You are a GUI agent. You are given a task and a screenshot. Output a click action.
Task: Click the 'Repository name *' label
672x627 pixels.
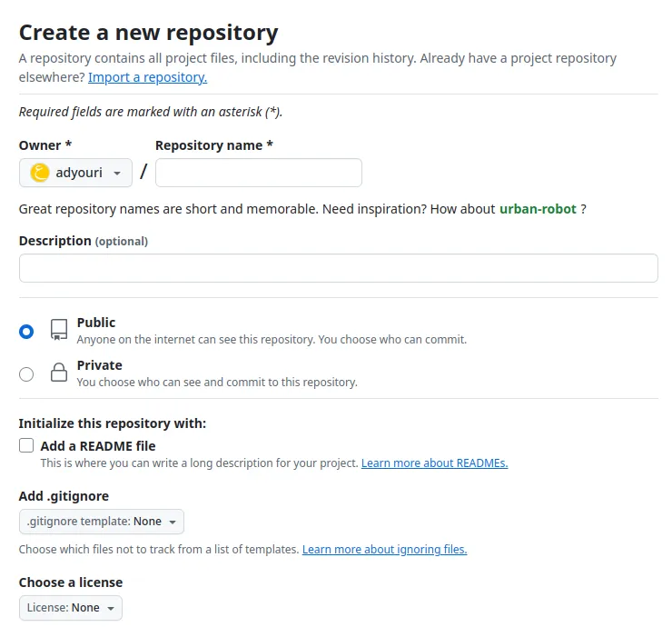point(213,145)
